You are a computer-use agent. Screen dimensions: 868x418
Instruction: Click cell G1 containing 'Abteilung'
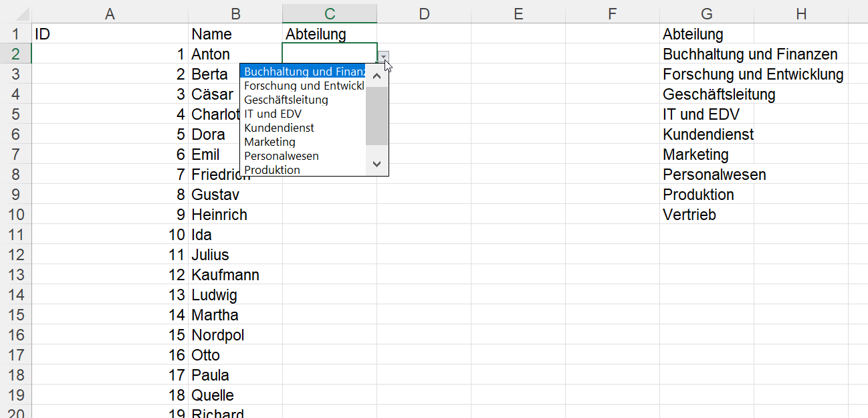[x=693, y=34]
